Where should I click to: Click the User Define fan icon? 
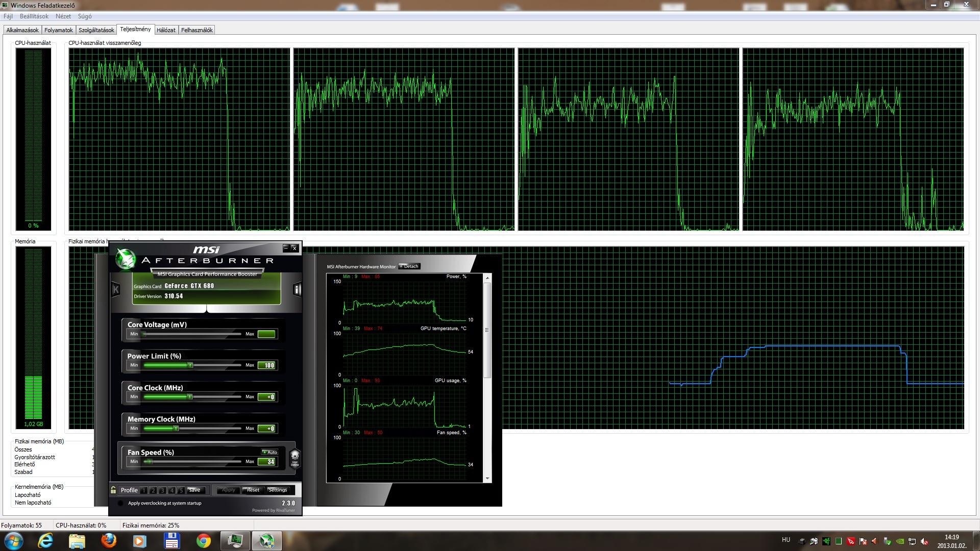(295, 458)
